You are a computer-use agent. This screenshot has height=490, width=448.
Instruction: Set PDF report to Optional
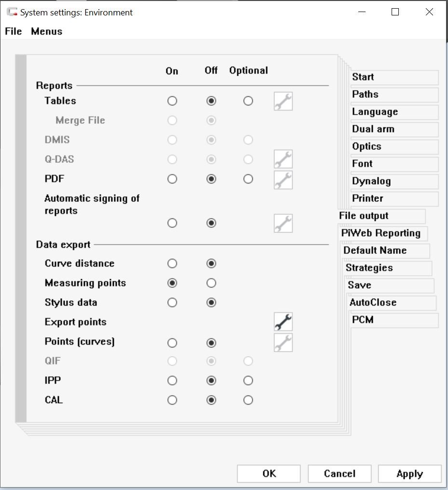click(248, 179)
